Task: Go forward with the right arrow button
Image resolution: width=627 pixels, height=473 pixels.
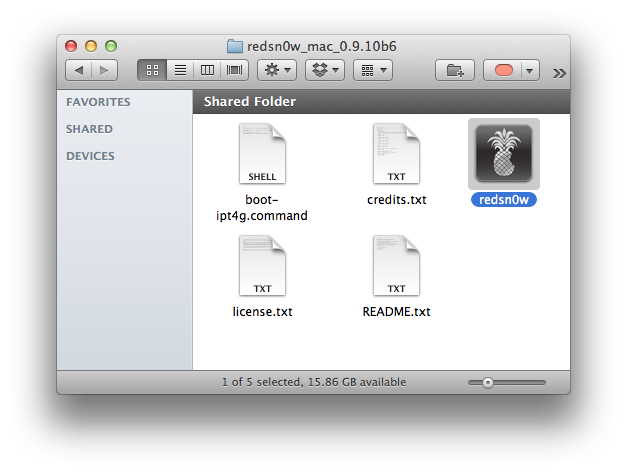Action: [104, 71]
